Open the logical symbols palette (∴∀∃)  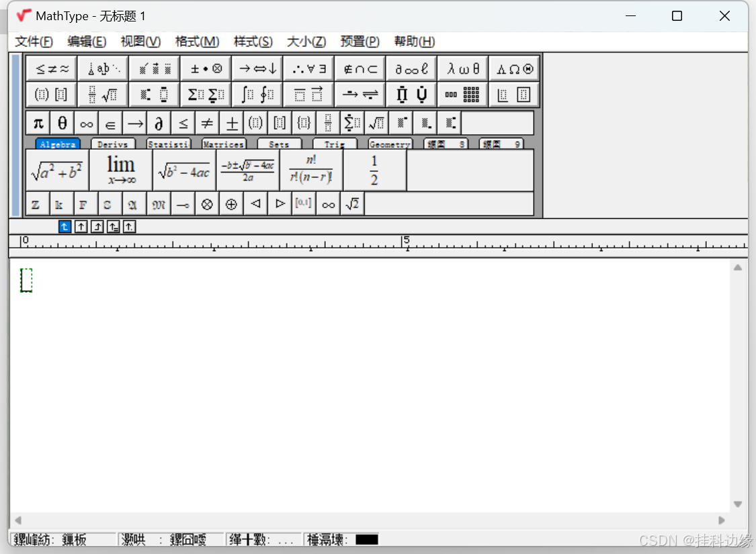(x=309, y=69)
